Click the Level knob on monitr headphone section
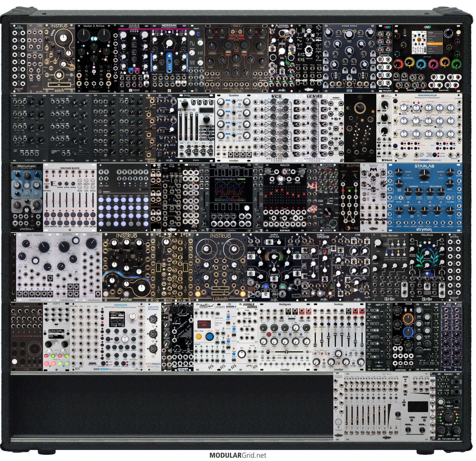This screenshot has height=461, width=476. 441,402
